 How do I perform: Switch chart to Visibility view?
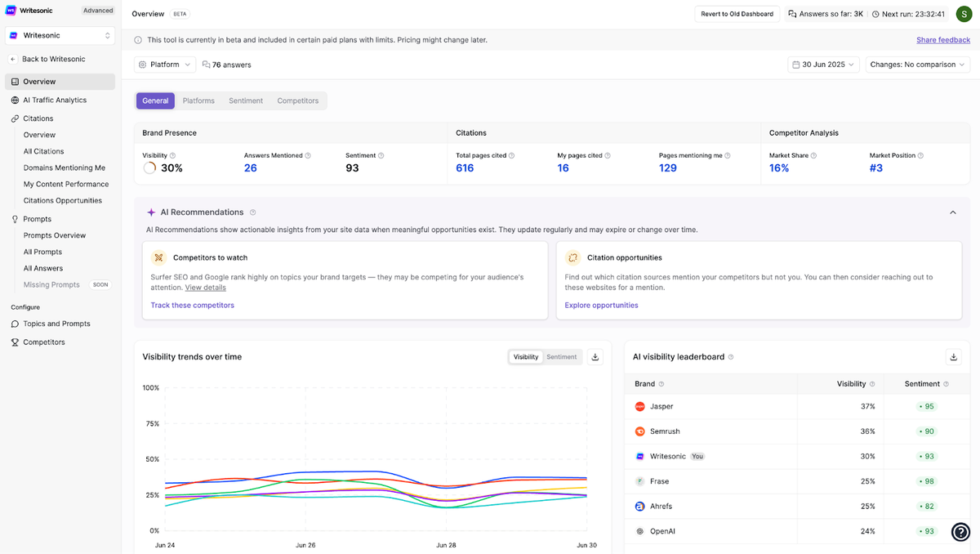(526, 357)
